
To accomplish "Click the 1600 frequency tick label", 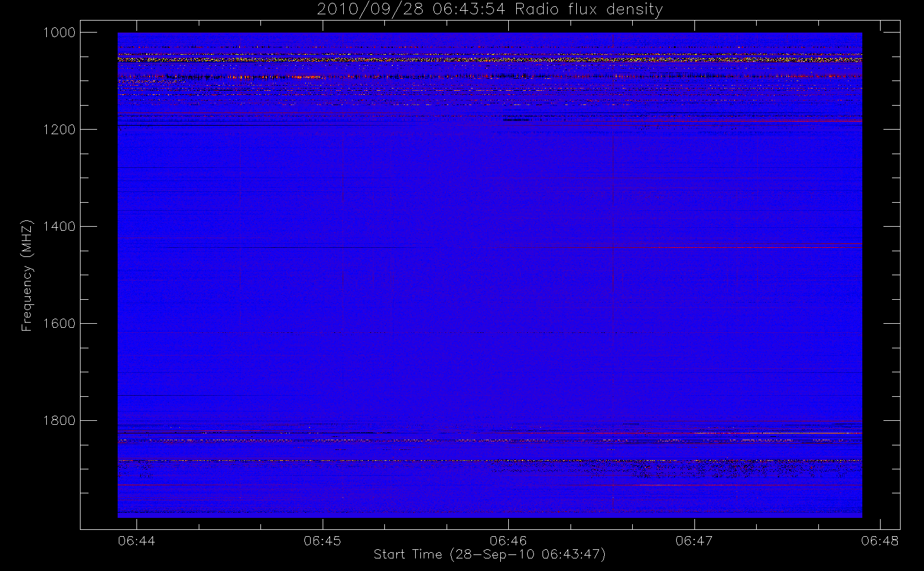I will [59, 324].
